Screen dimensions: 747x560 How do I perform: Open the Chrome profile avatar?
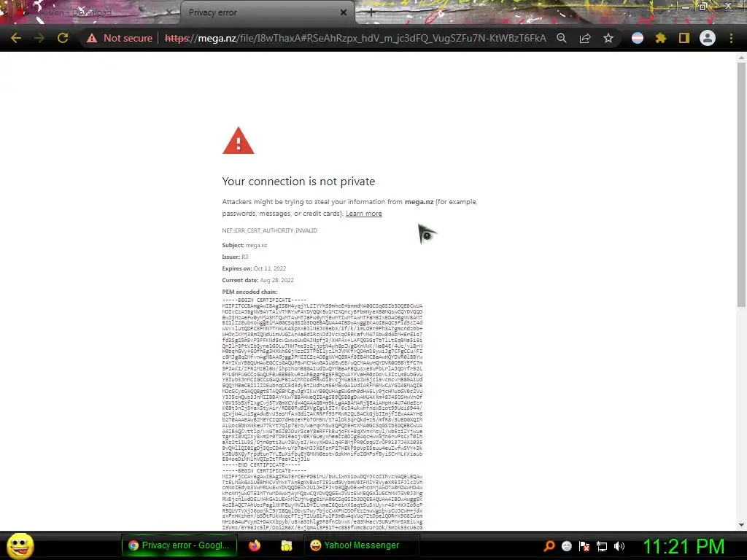[708, 38]
